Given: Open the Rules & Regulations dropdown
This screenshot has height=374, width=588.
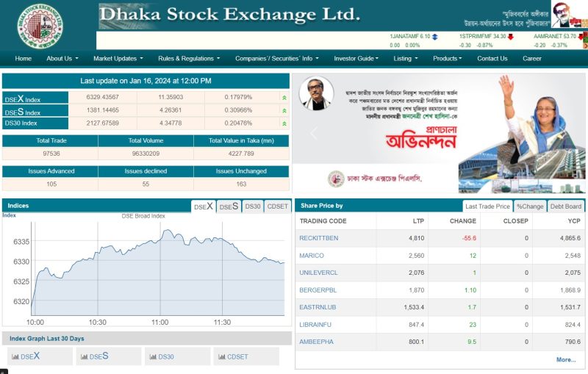Looking at the screenshot, I should pyautogui.click(x=189, y=59).
